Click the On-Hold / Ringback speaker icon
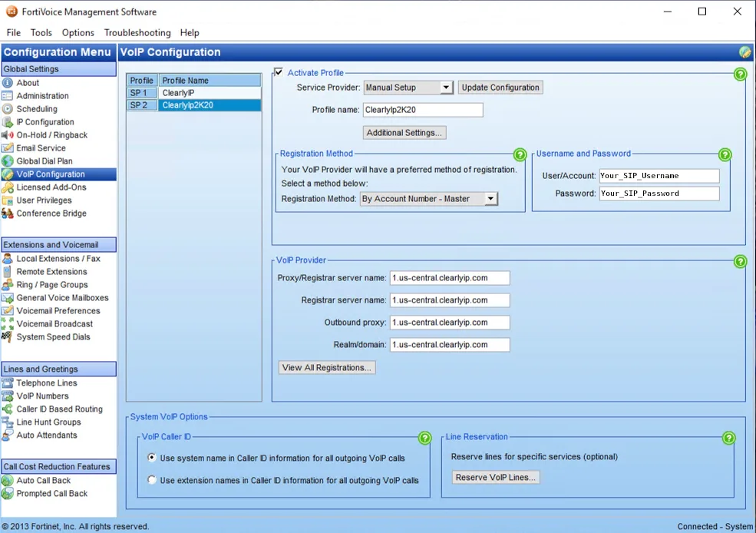The image size is (756, 533). click(8, 135)
